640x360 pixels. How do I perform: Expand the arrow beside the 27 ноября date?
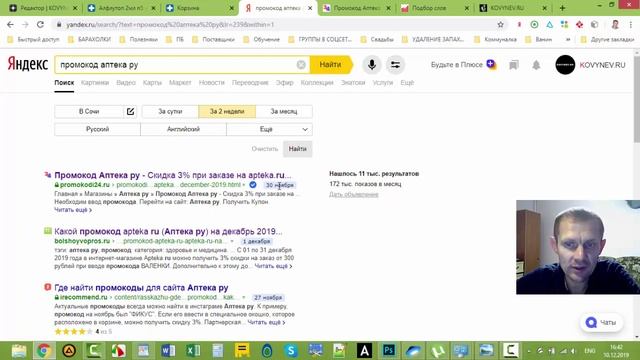244,298
